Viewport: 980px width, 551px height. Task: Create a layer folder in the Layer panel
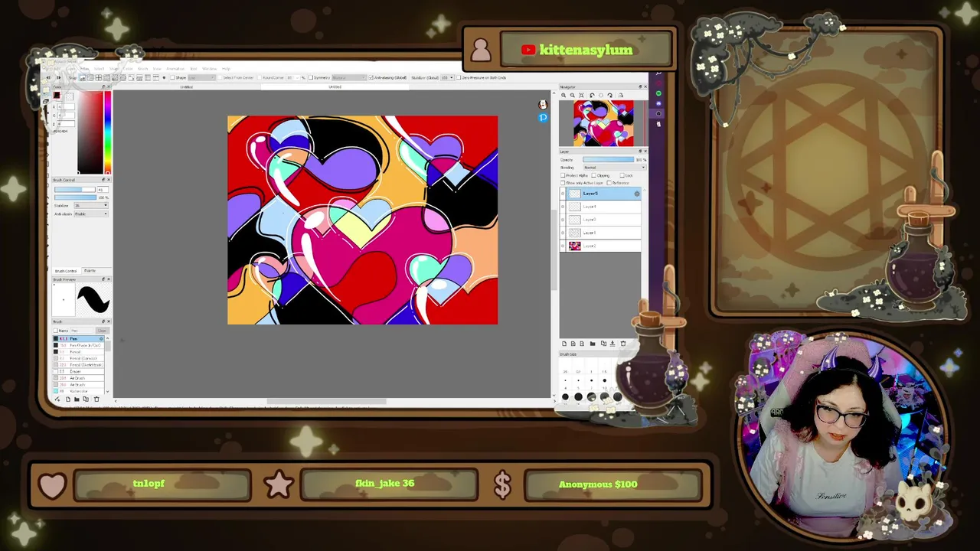pos(593,344)
